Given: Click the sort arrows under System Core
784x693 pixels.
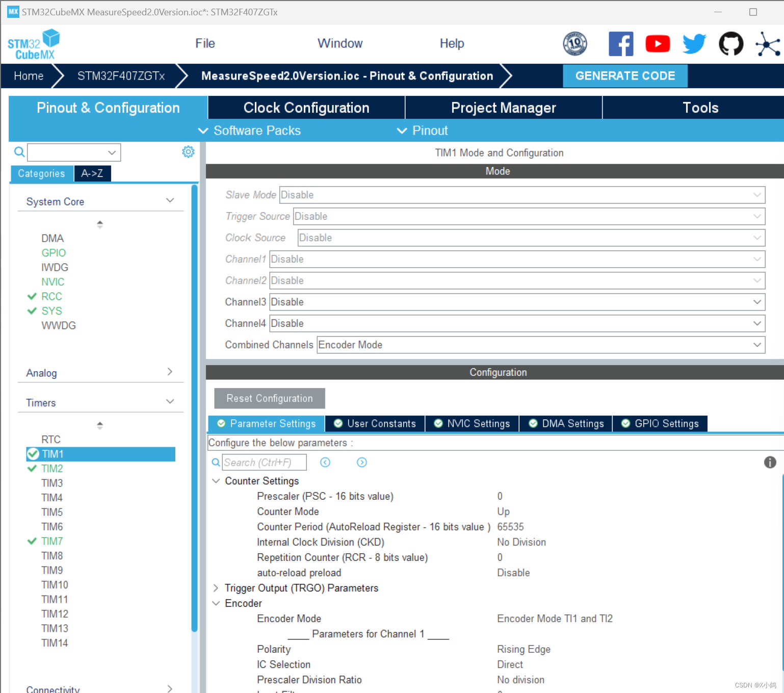Looking at the screenshot, I should tap(100, 224).
